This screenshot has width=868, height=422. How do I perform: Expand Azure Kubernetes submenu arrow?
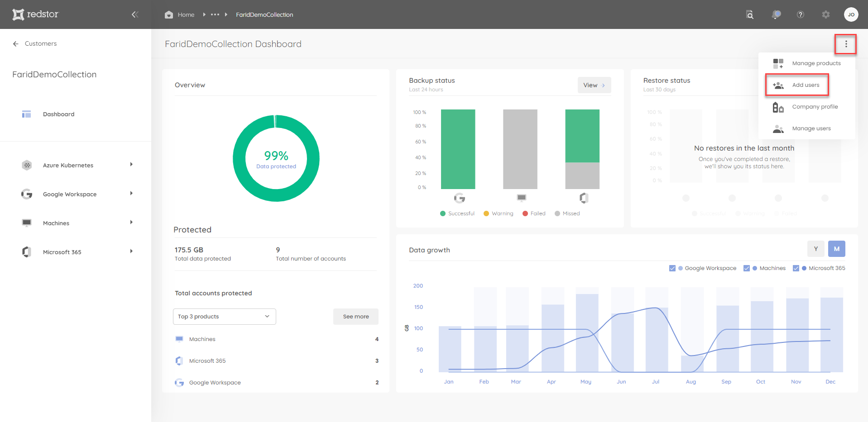pyautogui.click(x=131, y=165)
